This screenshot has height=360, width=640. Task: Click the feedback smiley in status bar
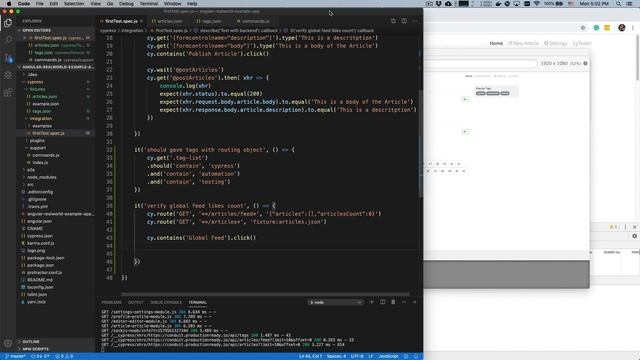pos(406,356)
